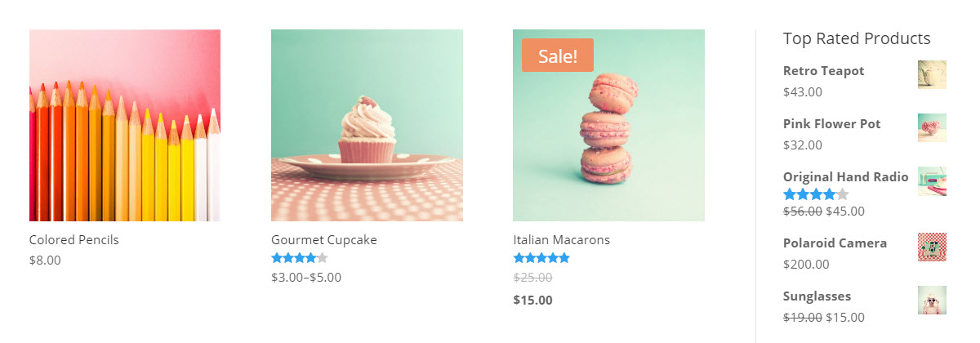Image resolution: width=980 pixels, height=343 pixels.
Task: Click the Original Hand Radio thumbnail
Action: tap(932, 180)
